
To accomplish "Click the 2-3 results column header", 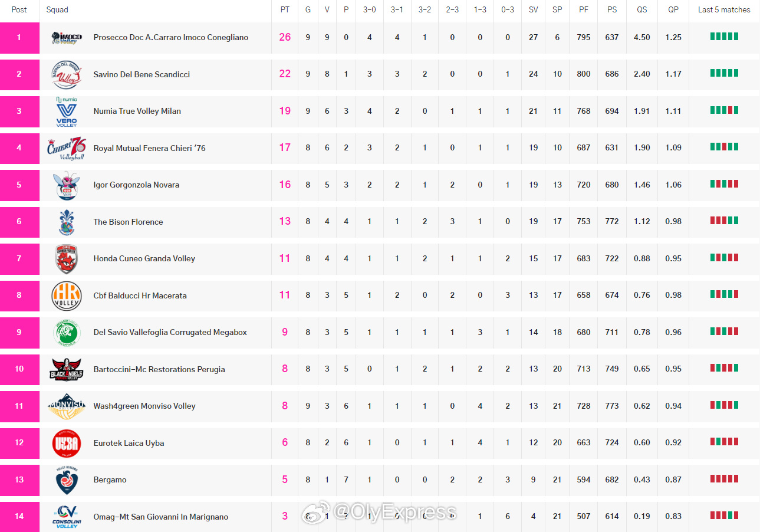I will click(x=452, y=9).
